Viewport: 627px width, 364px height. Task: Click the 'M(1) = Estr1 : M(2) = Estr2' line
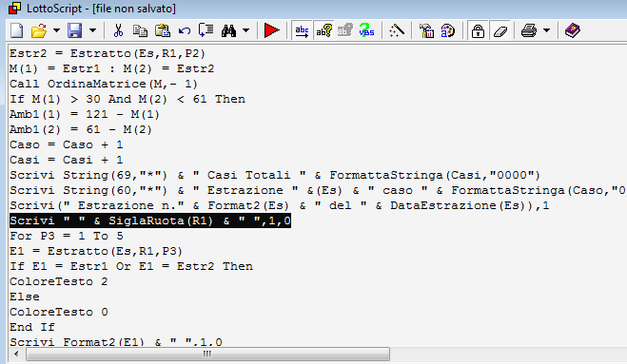pos(111,68)
